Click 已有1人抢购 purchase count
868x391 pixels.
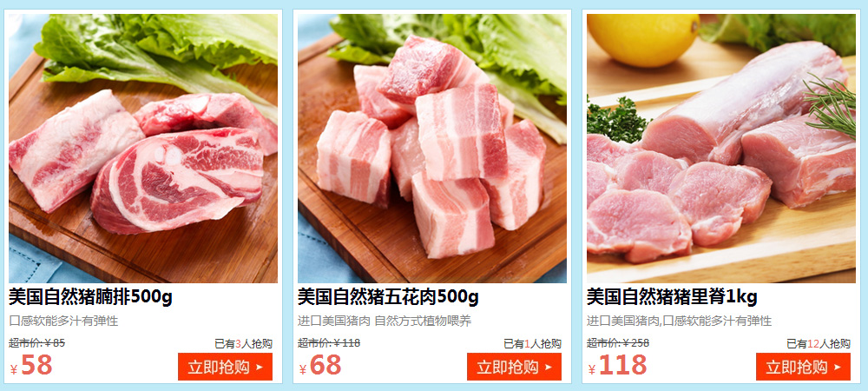533,344
